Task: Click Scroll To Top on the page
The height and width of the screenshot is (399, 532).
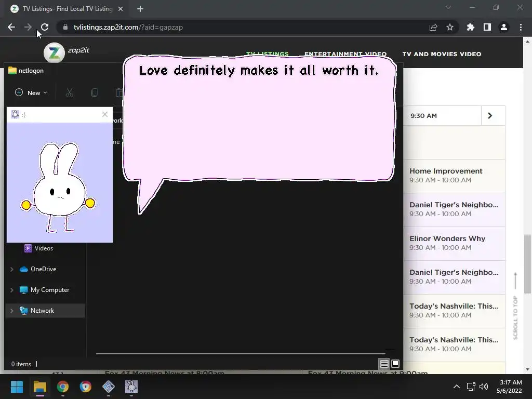Action: pyautogui.click(x=515, y=305)
